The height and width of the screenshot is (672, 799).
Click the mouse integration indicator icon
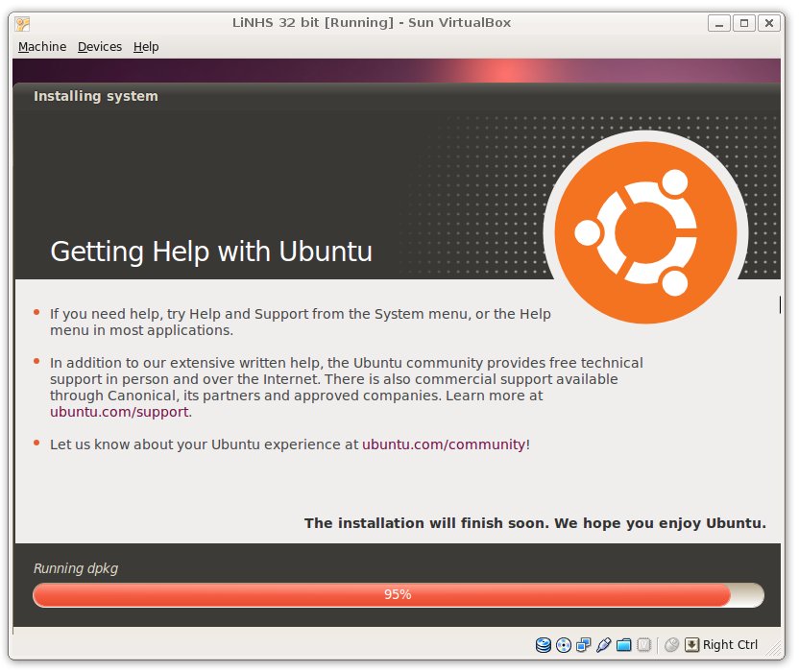tap(671, 645)
